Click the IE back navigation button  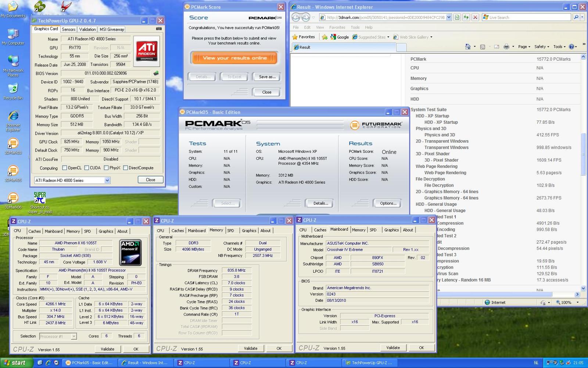pos(296,17)
